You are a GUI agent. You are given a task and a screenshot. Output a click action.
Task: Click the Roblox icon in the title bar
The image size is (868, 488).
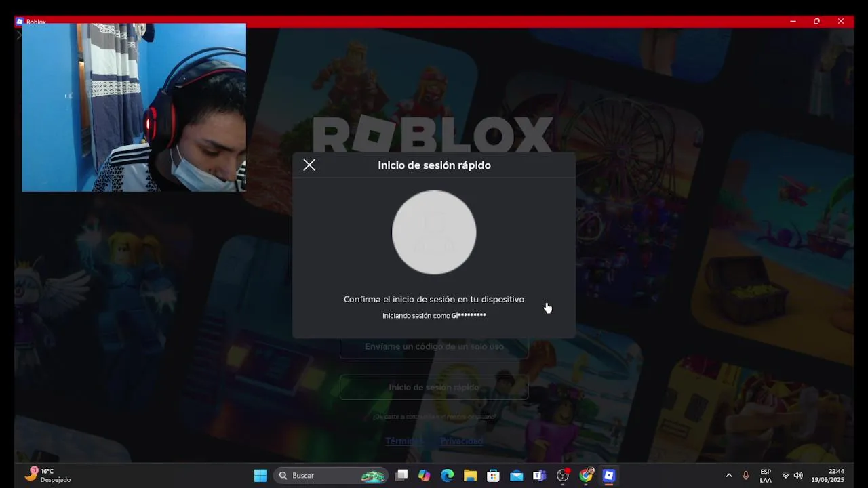[x=20, y=22]
